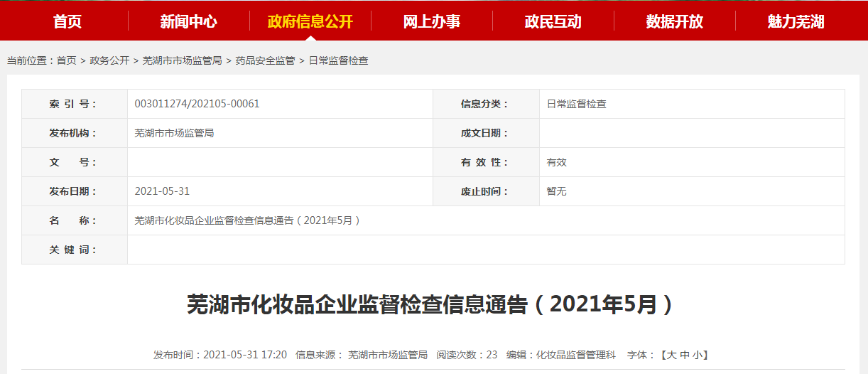Open the 药品安全监管 breadcrumb link
Viewport: 868px width, 374px height.
point(265,61)
